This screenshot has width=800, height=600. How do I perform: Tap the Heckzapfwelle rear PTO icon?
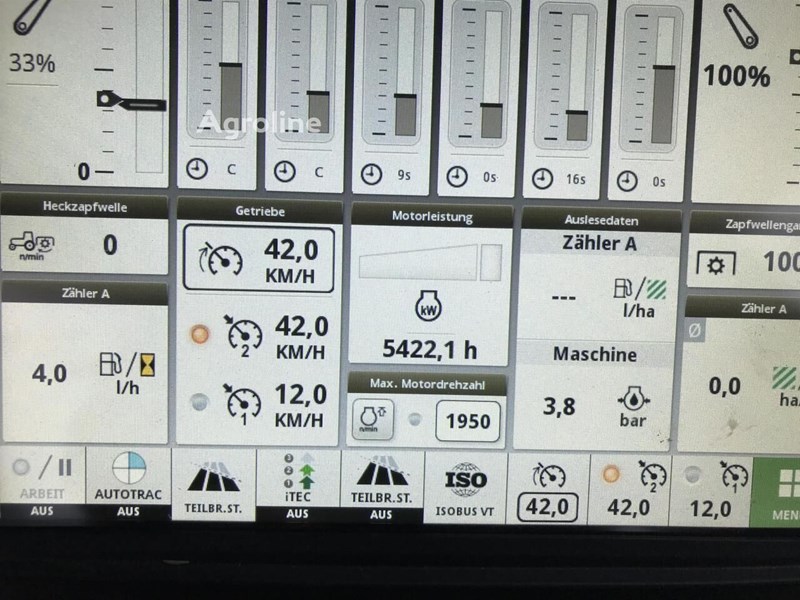(32, 243)
